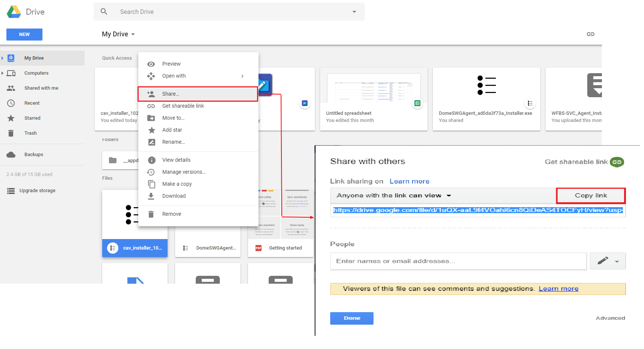Screen dimensions: 644x349
Task: Open Starred from the sidebar
Action: pos(32,118)
